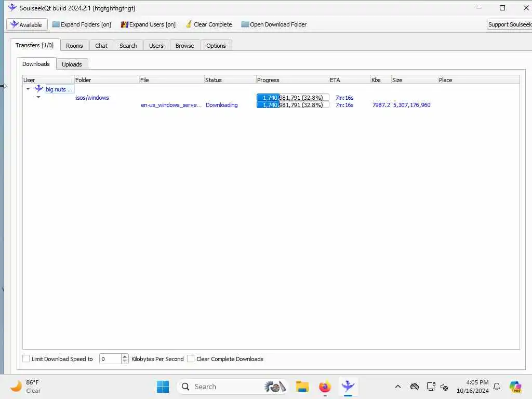Click the isos/windows folder progress bar
The width and height of the screenshot is (532, 399).
293,97
